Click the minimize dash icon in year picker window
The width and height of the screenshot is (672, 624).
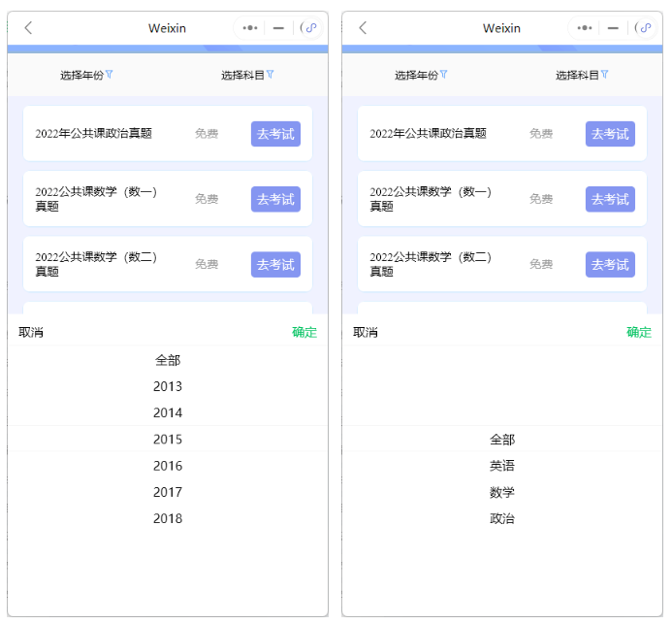click(x=278, y=28)
